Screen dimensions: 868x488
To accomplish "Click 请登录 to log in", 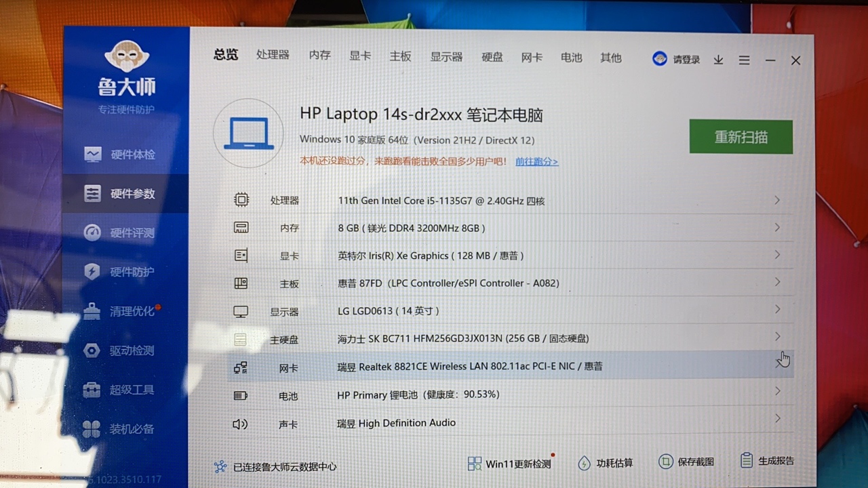I will [686, 60].
